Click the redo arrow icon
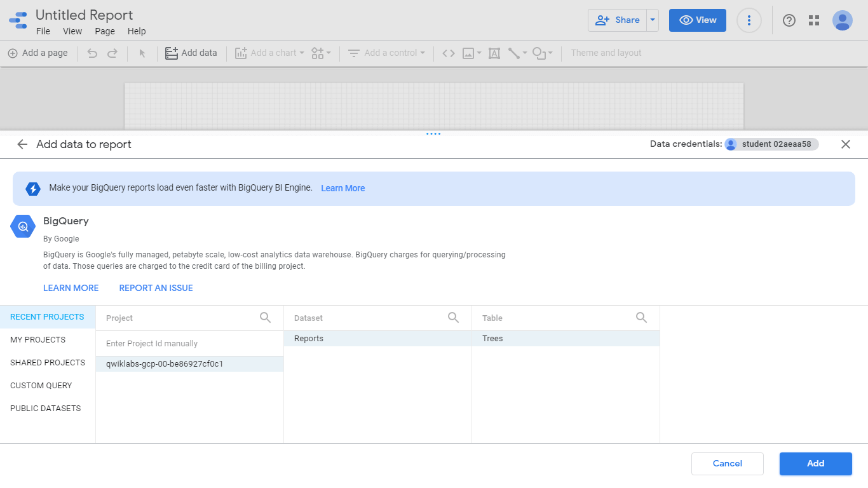Image resolution: width=868 pixels, height=488 pixels. pyautogui.click(x=112, y=53)
